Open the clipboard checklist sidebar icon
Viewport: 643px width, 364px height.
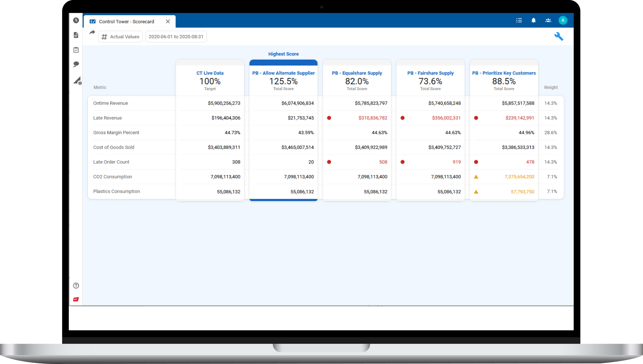click(76, 50)
